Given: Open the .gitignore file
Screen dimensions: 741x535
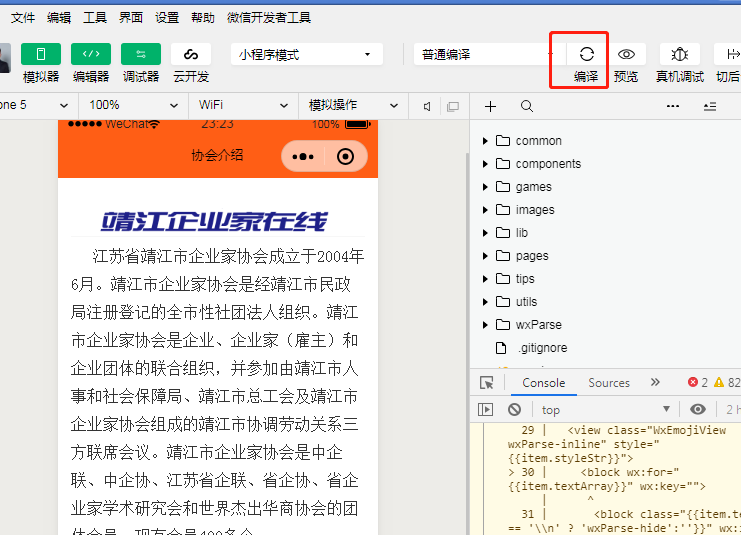Looking at the screenshot, I should tap(541, 348).
